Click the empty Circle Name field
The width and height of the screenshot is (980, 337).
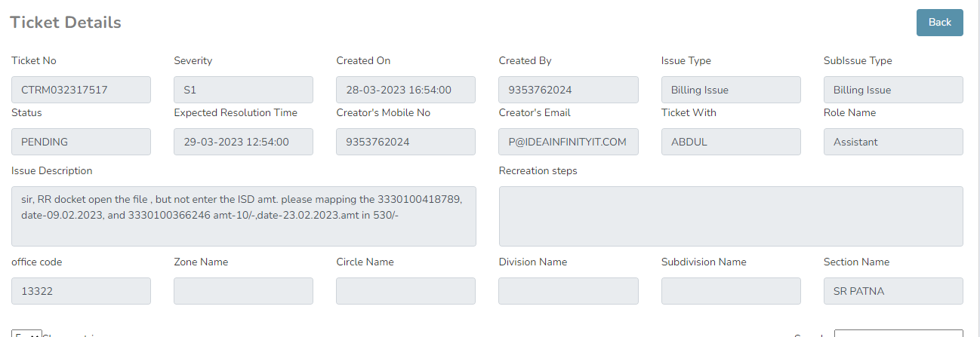[405, 291]
